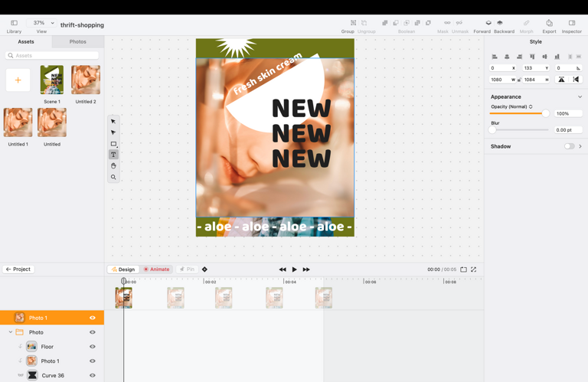Click the second Boolean subtract icon
Viewport: 588px width, 382px height.
pyautogui.click(x=396, y=23)
